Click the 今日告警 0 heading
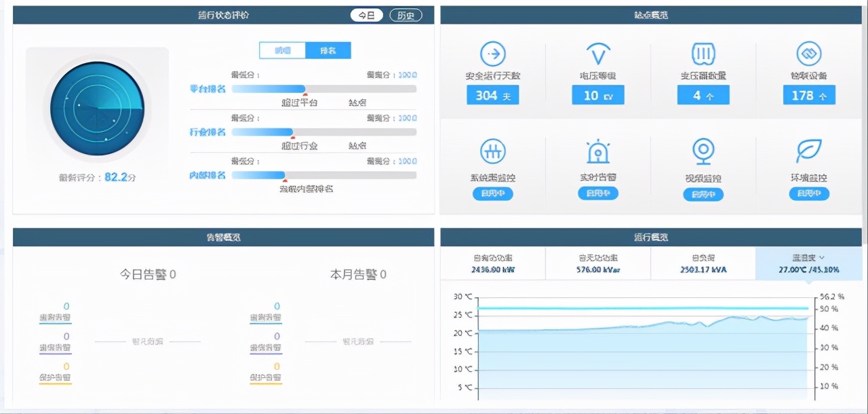This screenshot has width=868, height=414. pyautogui.click(x=148, y=274)
